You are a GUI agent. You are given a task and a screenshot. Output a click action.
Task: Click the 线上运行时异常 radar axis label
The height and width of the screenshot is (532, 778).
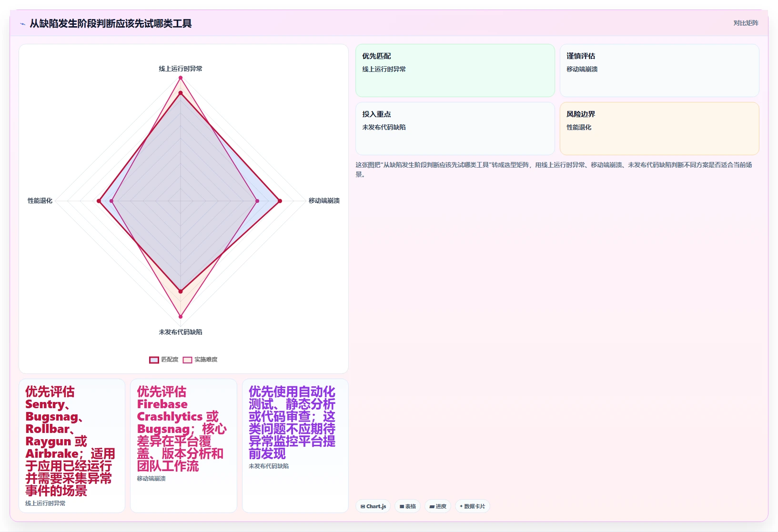181,69
